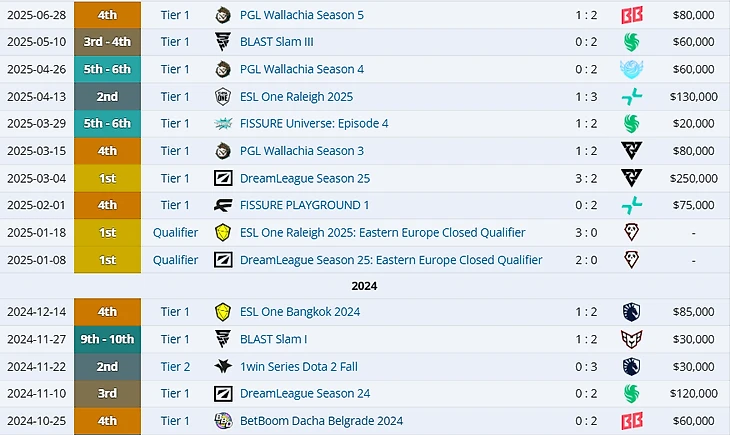
Task: Click the Qualifier tier link dated 2025-01-08
Action: (175, 260)
